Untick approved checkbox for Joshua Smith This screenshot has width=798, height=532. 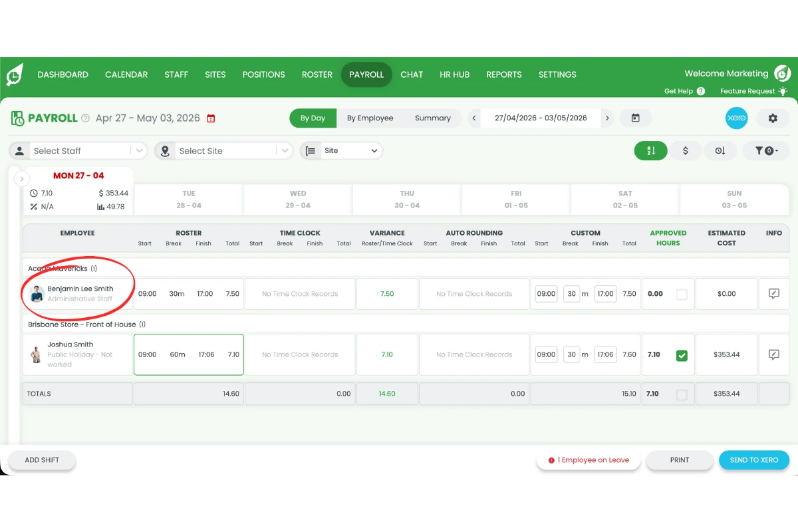click(x=682, y=356)
